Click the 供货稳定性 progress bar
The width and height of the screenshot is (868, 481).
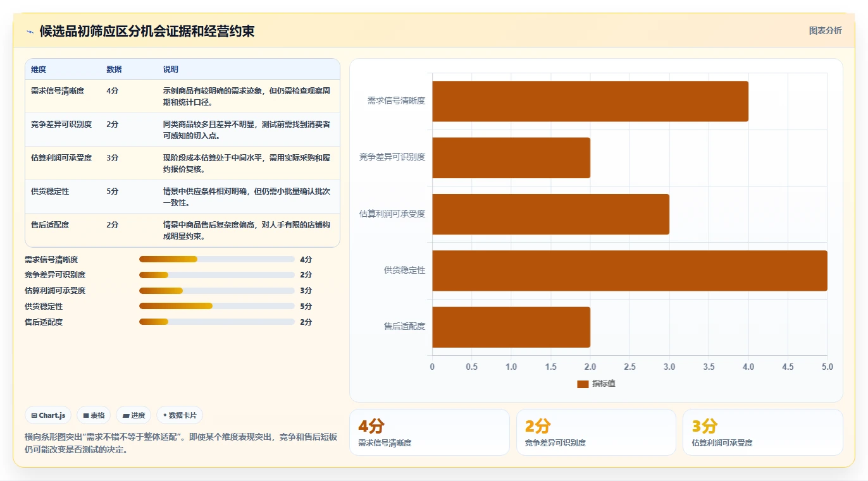point(217,306)
